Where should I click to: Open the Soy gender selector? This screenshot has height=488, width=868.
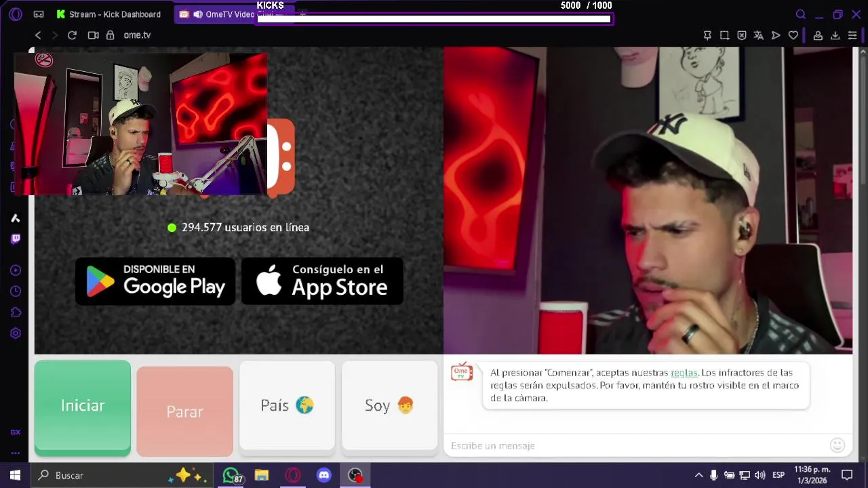pyautogui.click(x=389, y=405)
